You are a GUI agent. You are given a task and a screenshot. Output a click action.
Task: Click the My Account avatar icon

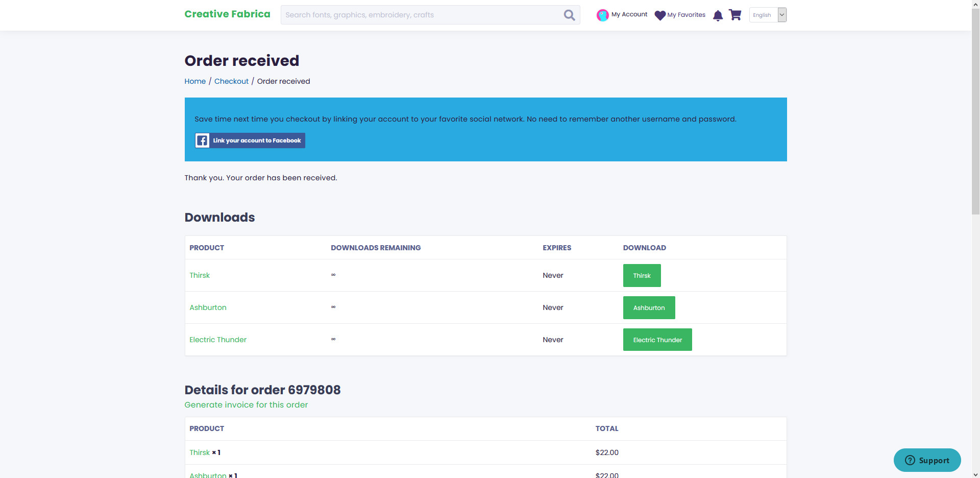click(x=602, y=15)
